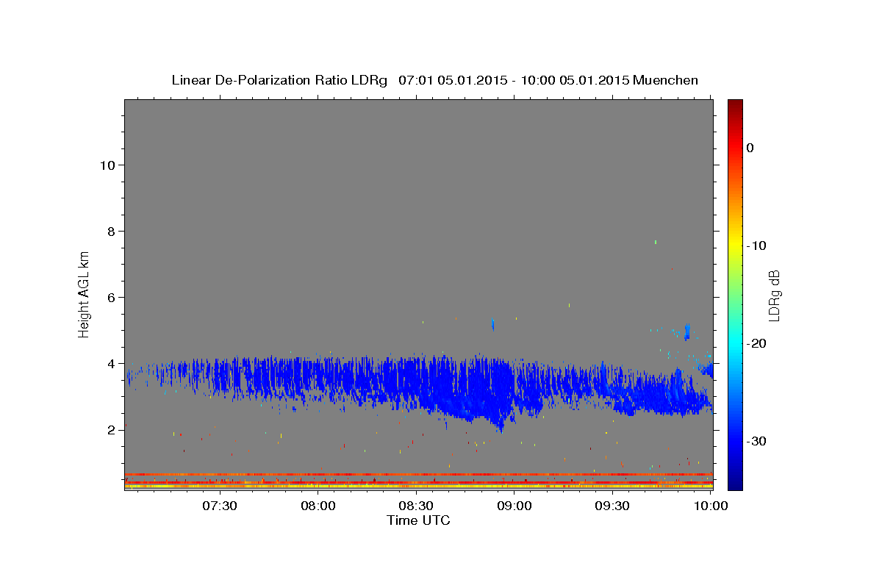The image size is (882, 588).
Task: Click the 'LDRg dB' colorbar label
Action: 774,295
